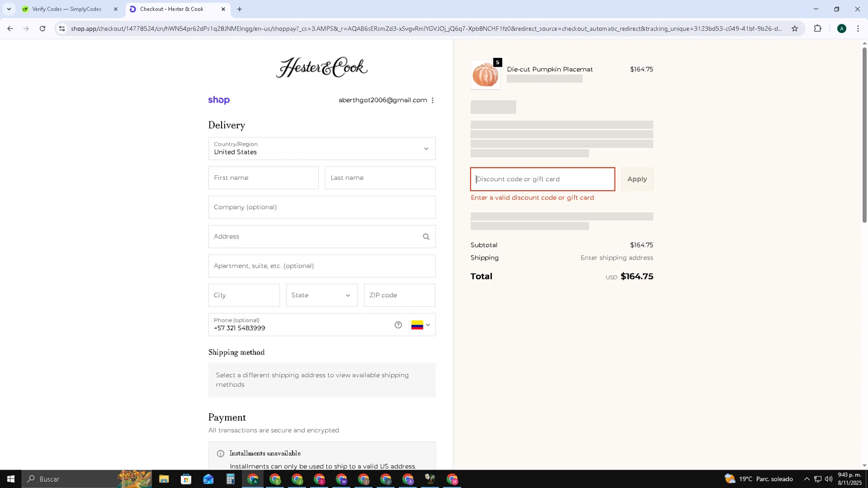Click the City field

[244, 295]
